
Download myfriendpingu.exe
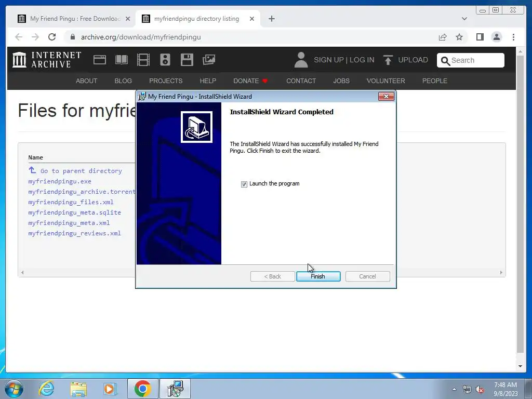click(60, 181)
